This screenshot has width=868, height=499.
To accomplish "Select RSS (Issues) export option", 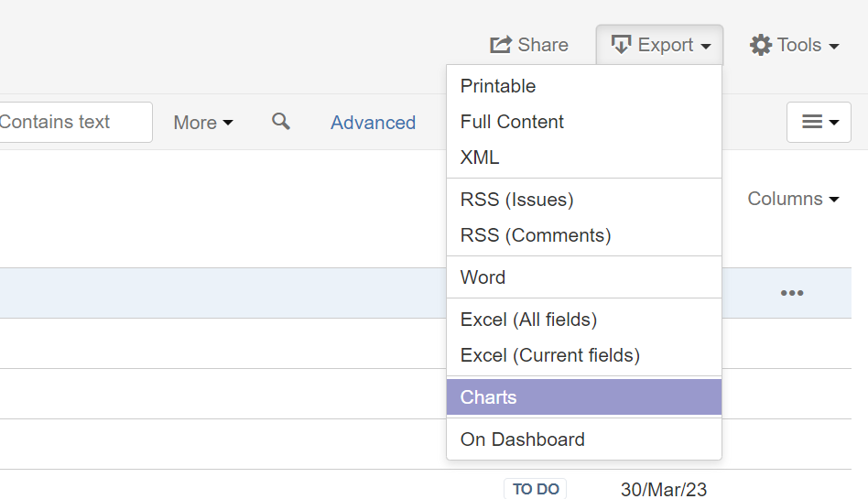I will pyautogui.click(x=516, y=200).
